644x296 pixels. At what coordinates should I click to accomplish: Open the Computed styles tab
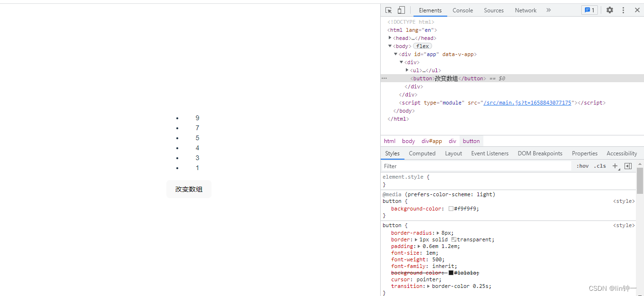422,153
